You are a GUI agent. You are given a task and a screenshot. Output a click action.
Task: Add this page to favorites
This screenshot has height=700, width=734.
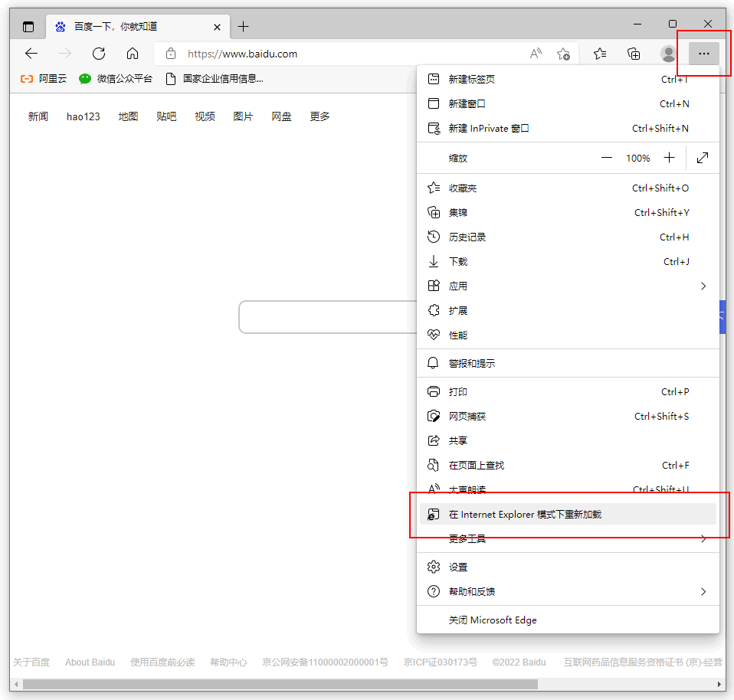click(x=563, y=54)
